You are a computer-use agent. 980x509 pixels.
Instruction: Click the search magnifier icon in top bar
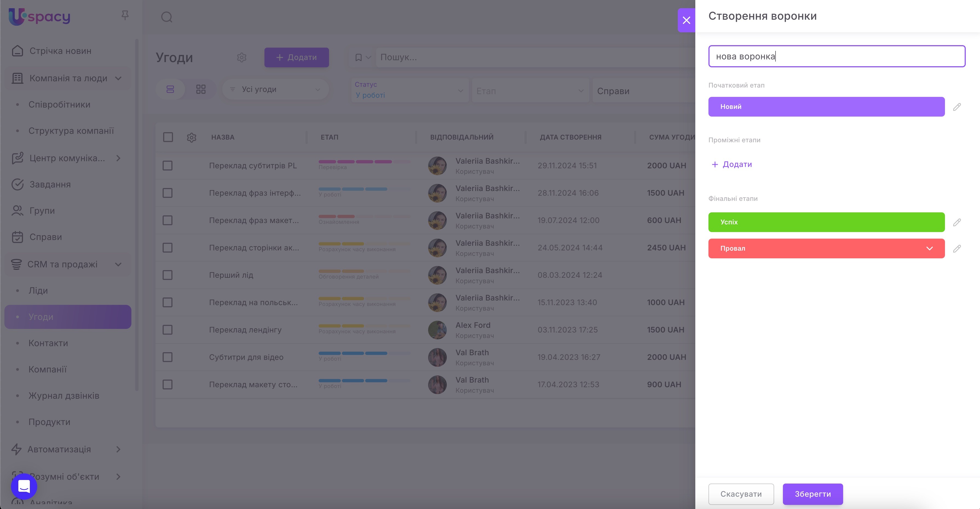point(167,17)
